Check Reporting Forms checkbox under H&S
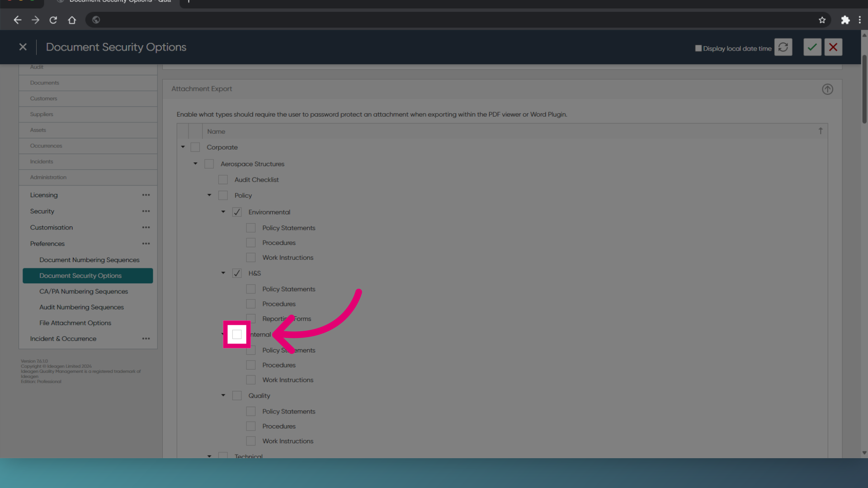Viewport: 868px width, 488px height. pyautogui.click(x=251, y=319)
